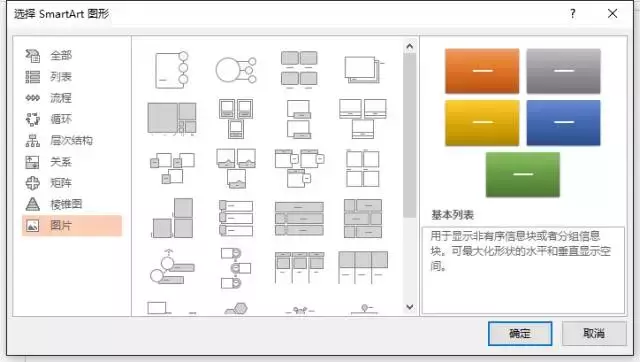Screen dimensions: 640x362
Task: Choose three pictures with corner tag labels layout
Action: 299,168
